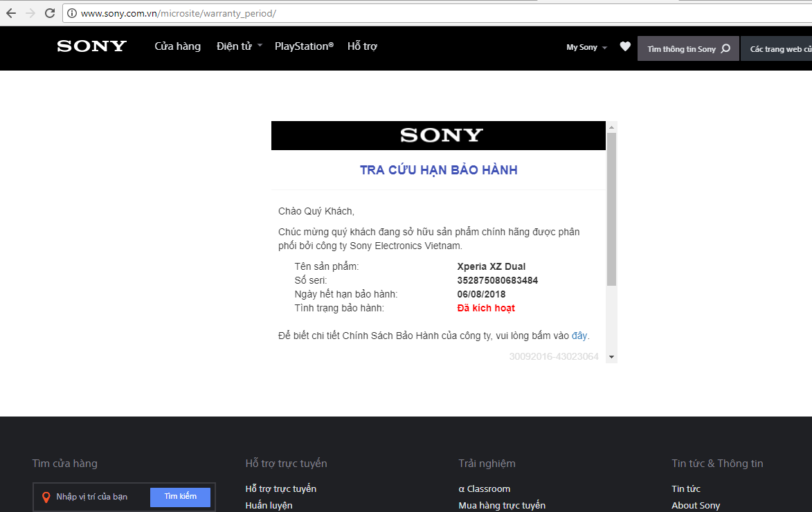This screenshot has width=812, height=512.
Task: Click the warranty panel scroll-up arrow
Action: [x=611, y=127]
